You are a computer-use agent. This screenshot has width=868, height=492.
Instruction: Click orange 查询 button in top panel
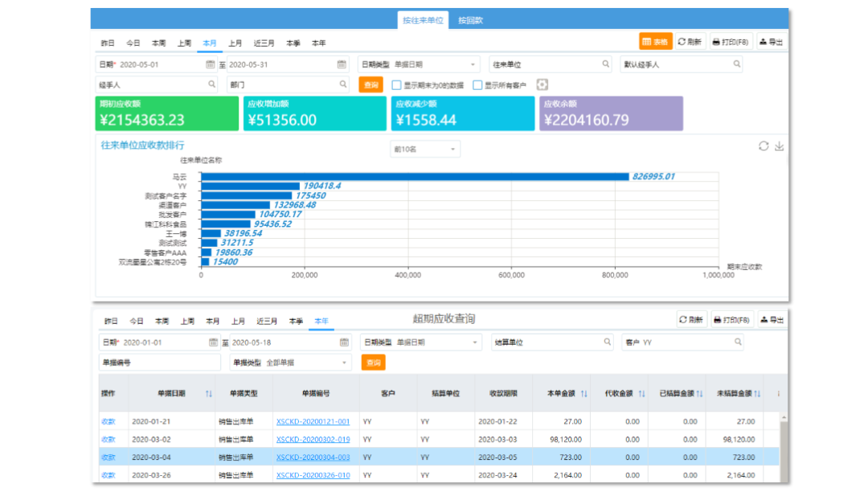point(371,84)
